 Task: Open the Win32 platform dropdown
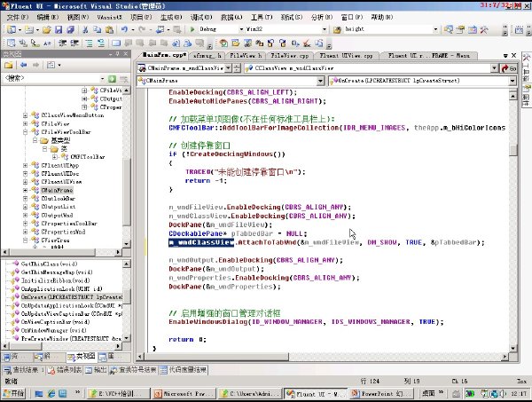click(325, 29)
